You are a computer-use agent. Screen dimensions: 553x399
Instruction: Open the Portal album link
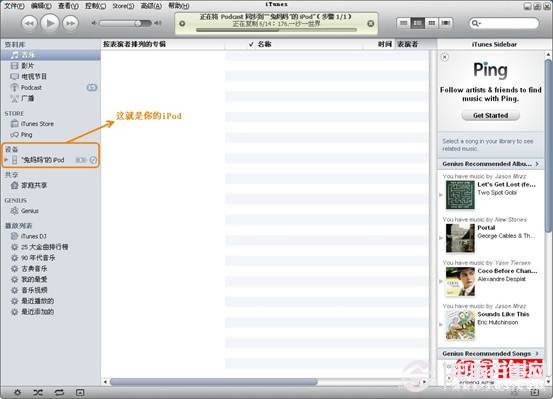point(486,228)
